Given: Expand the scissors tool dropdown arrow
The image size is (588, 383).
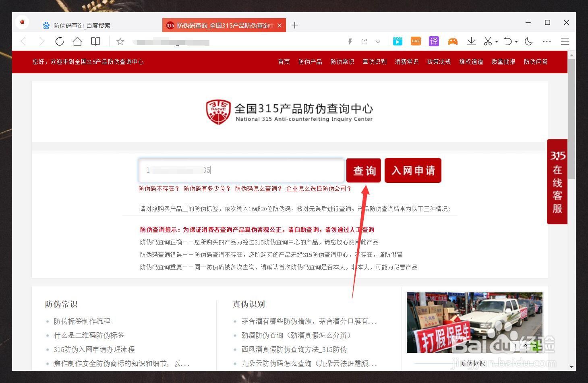Looking at the screenshot, I should click(x=497, y=41).
